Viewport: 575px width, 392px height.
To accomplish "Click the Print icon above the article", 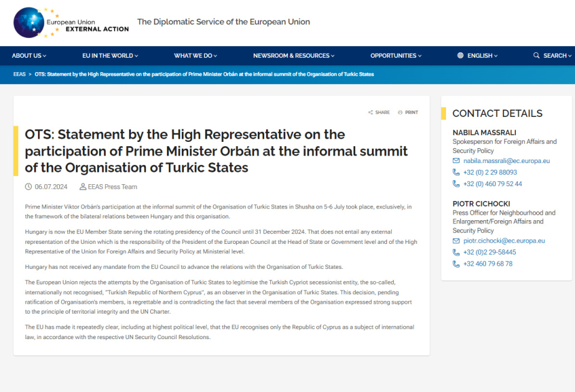I will [x=400, y=113].
